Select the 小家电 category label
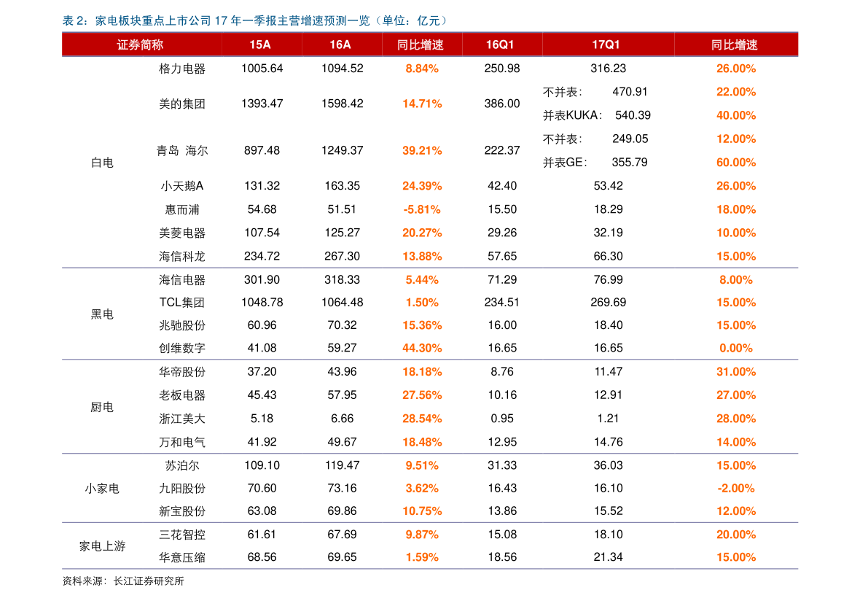The image size is (868, 601). (x=102, y=489)
